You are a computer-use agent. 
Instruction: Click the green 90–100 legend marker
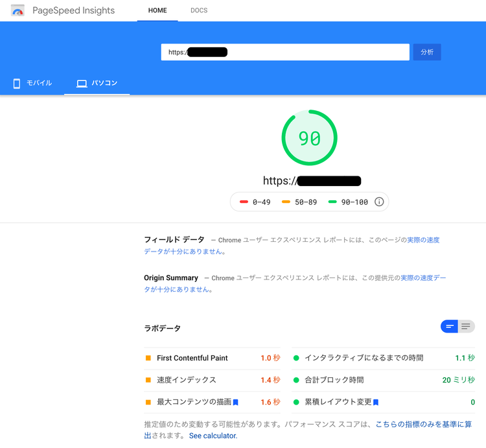332,202
